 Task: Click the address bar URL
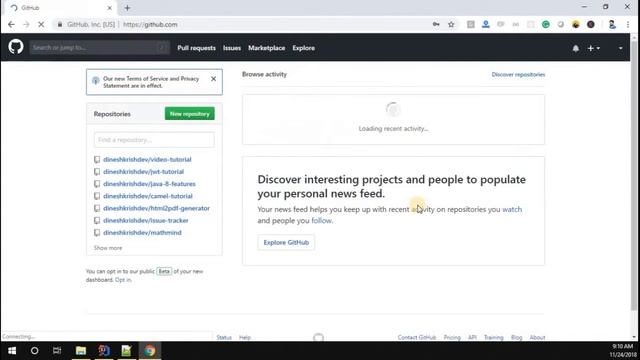pyautogui.click(x=150, y=24)
